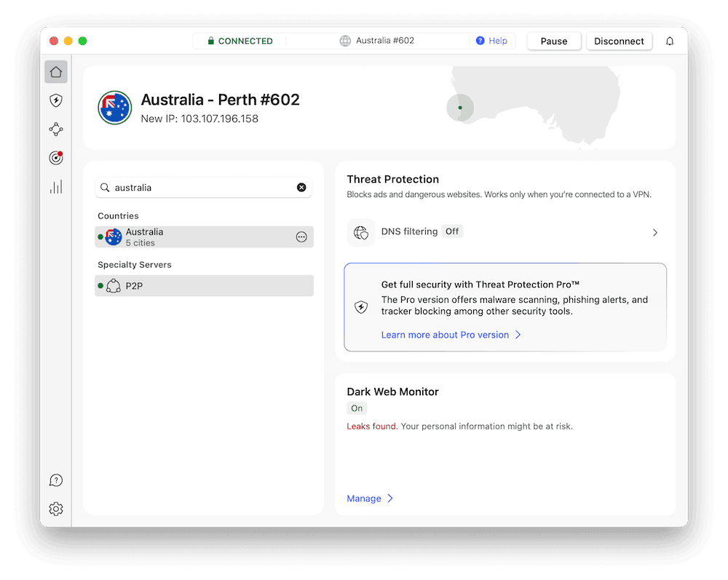Screen dimensions: 728x580
Task: Click the Specialty Servers section label
Action: coord(135,264)
